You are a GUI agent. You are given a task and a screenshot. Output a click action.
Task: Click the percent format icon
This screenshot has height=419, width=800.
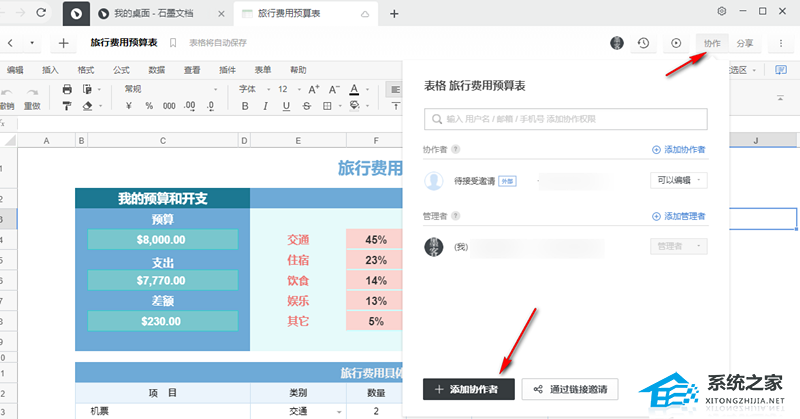click(x=148, y=105)
